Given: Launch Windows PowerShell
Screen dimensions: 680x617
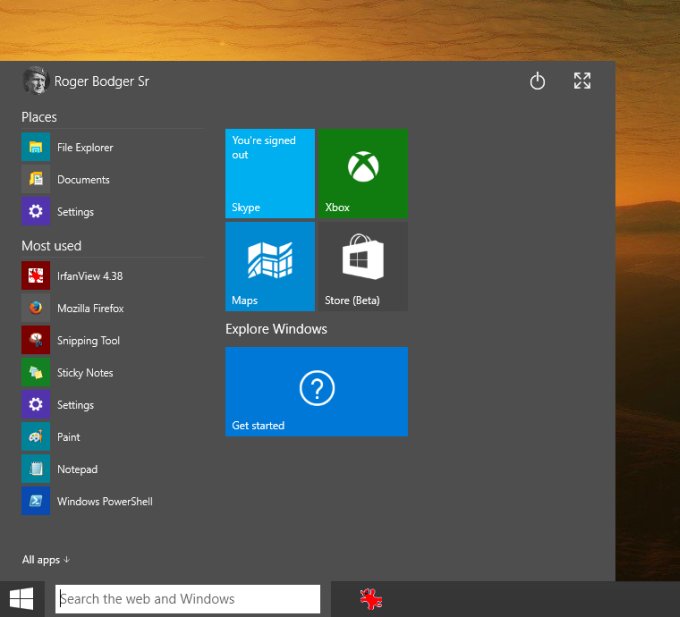Looking at the screenshot, I should pyautogui.click(x=103, y=502).
